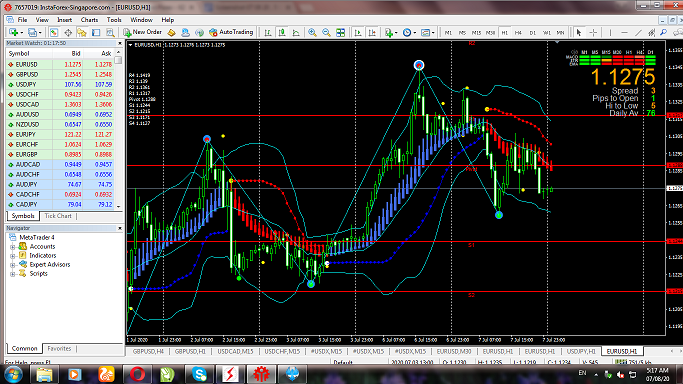683x384 pixels.
Task: Open the File menu
Action: pyautogui.click(x=22, y=20)
